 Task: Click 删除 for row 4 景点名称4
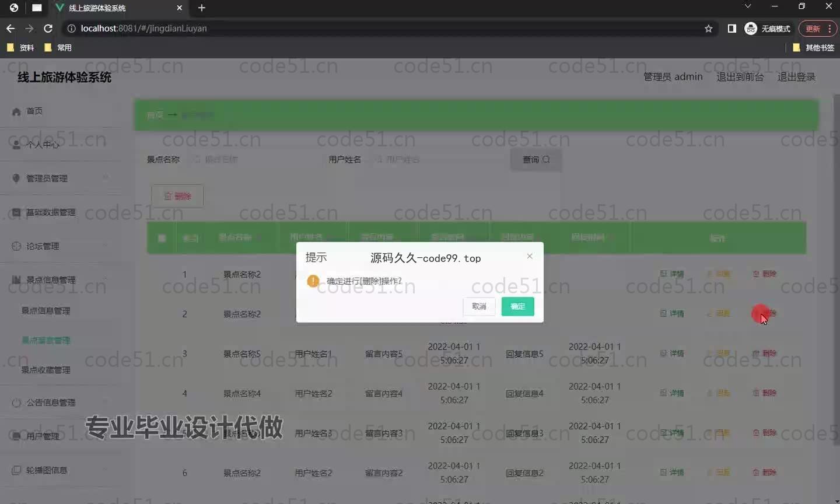tap(765, 393)
